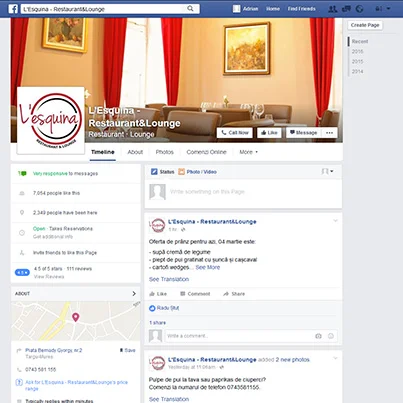Select Photo / Video composer option
The width and height of the screenshot is (403, 403).
click(x=197, y=172)
